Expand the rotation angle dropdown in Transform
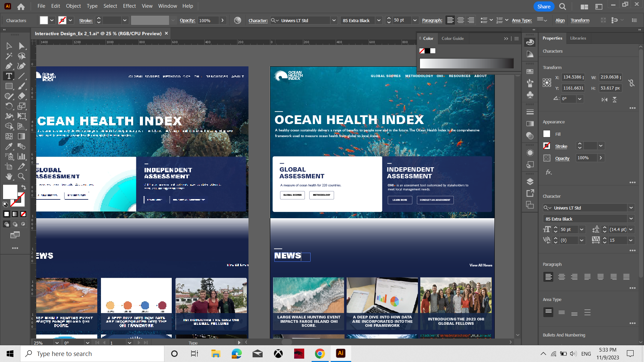 coord(580,99)
